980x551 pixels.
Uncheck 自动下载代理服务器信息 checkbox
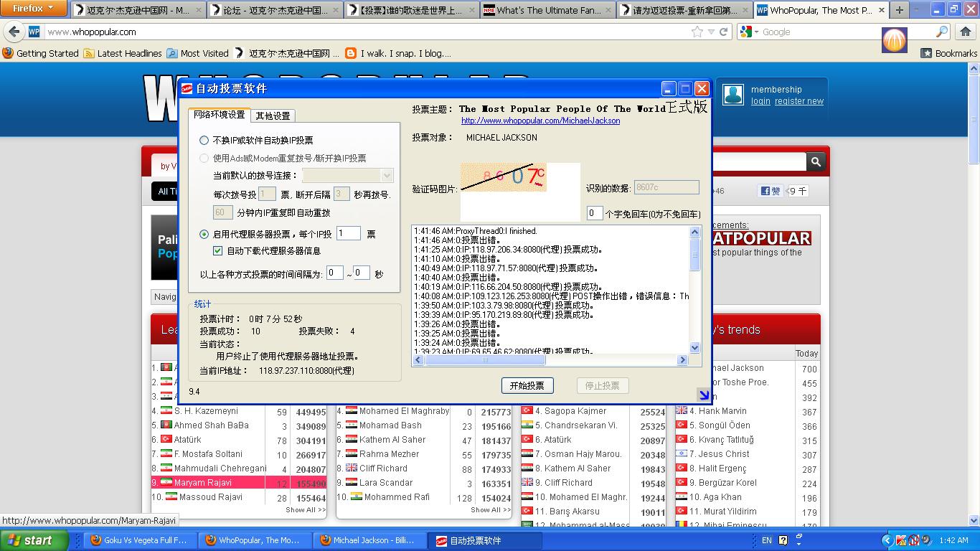pos(218,251)
